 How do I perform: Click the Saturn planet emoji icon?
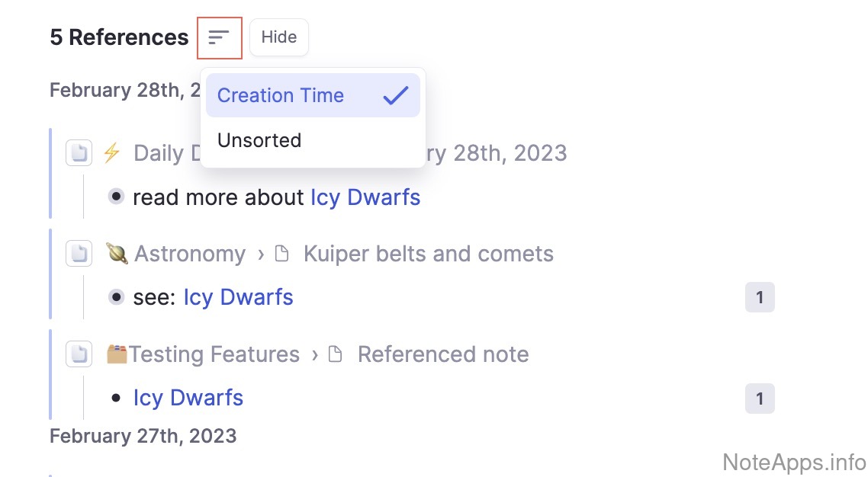[116, 254]
